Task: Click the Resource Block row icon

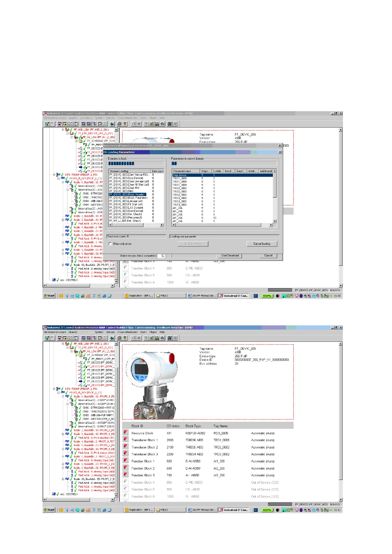Action: click(x=125, y=433)
